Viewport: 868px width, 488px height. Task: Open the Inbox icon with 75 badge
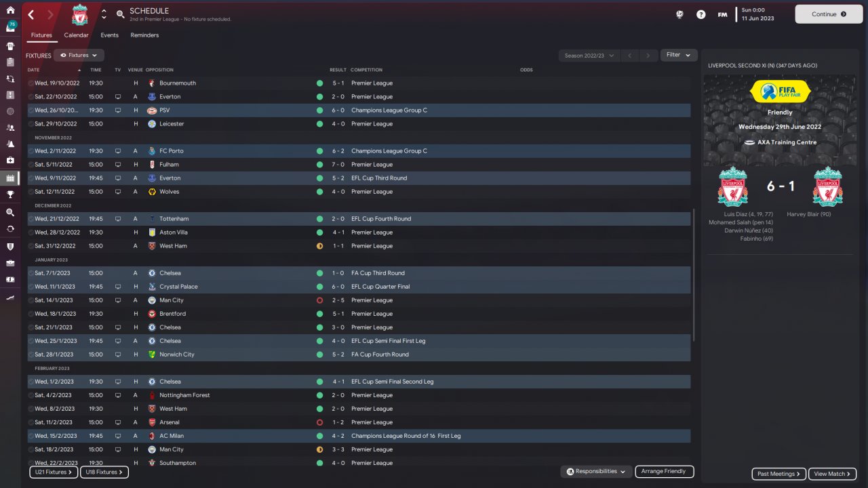point(10,27)
